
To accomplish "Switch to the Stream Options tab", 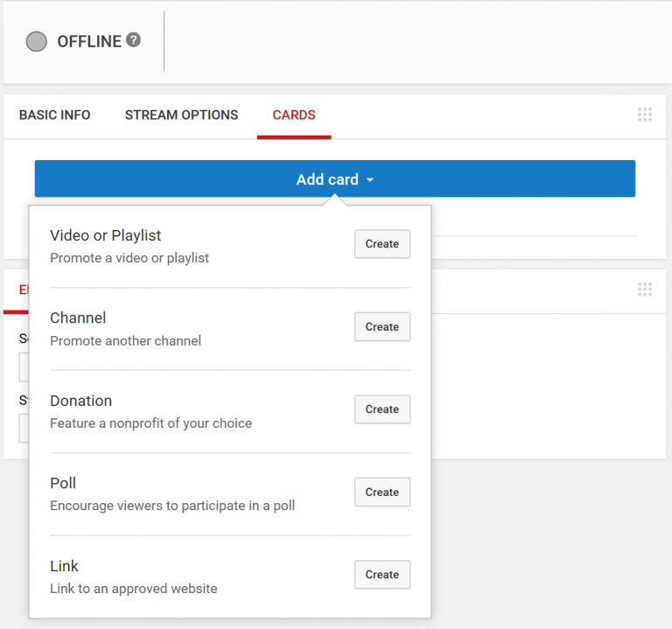I will pos(181,115).
